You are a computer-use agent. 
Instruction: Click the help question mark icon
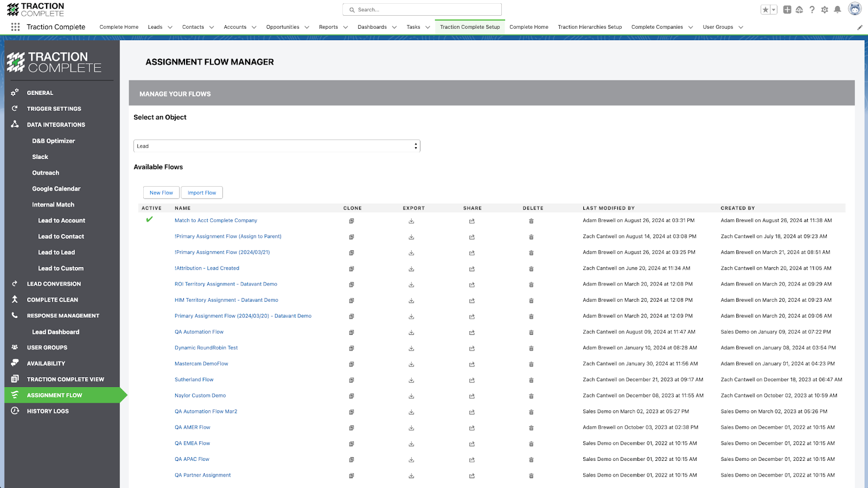pos(812,10)
